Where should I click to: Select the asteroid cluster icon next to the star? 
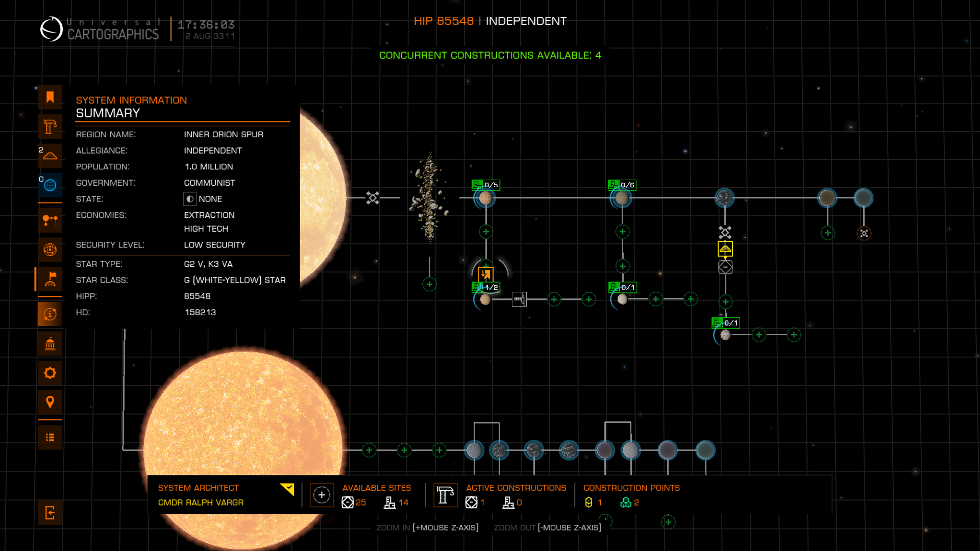click(373, 198)
